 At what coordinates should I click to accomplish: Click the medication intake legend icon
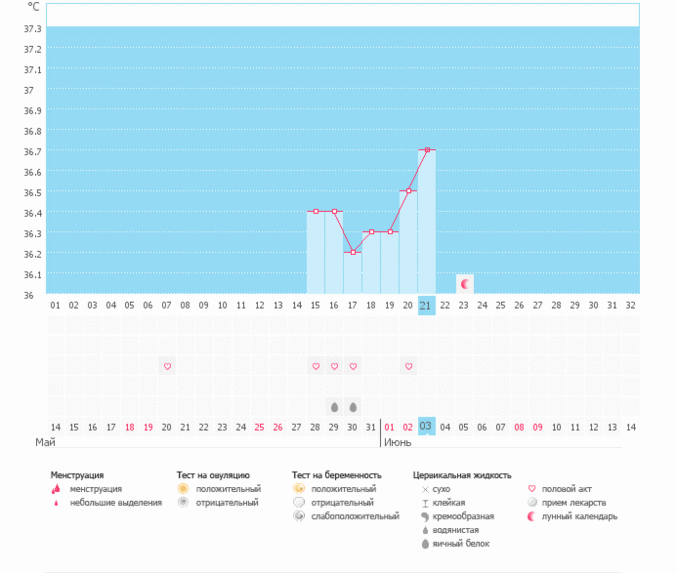click(x=532, y=503)
